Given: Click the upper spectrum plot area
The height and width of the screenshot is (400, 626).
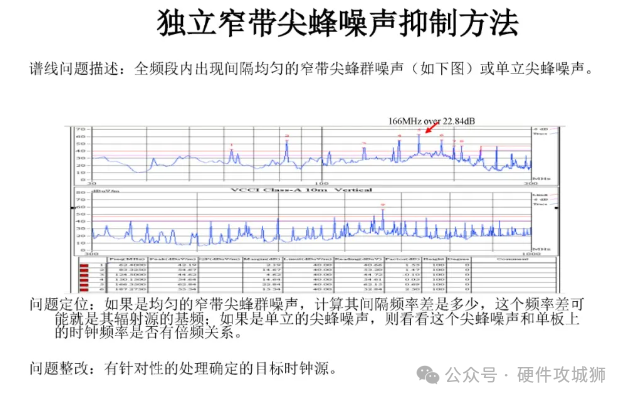Looking at the screenshot, I should click(310, 157).
